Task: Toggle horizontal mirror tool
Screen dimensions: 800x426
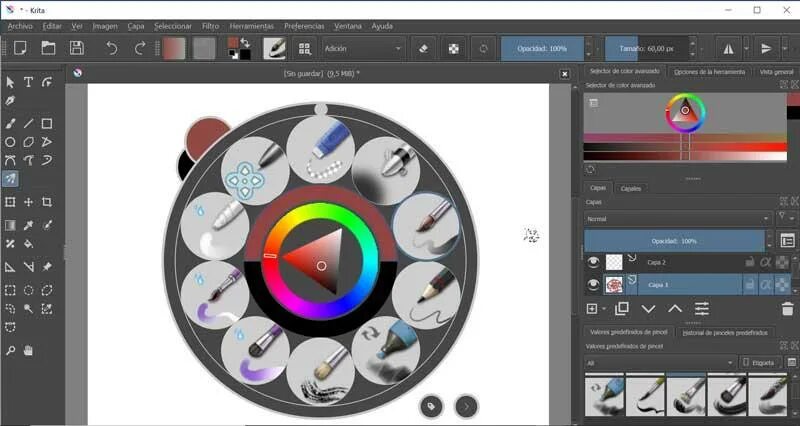Action: 729,48
